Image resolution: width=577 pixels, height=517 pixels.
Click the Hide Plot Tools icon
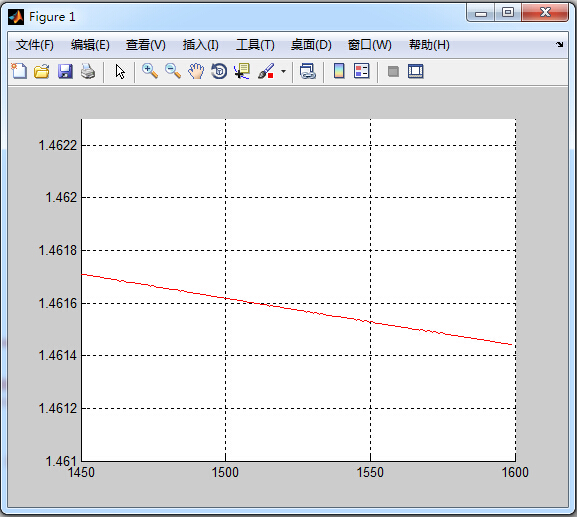(x=393, y=71)
